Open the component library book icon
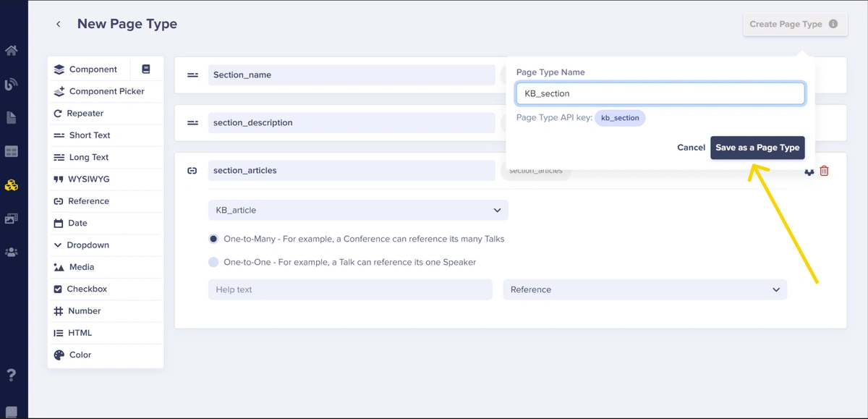The height and width of the screenshot is (419, 868). (146, 69)
